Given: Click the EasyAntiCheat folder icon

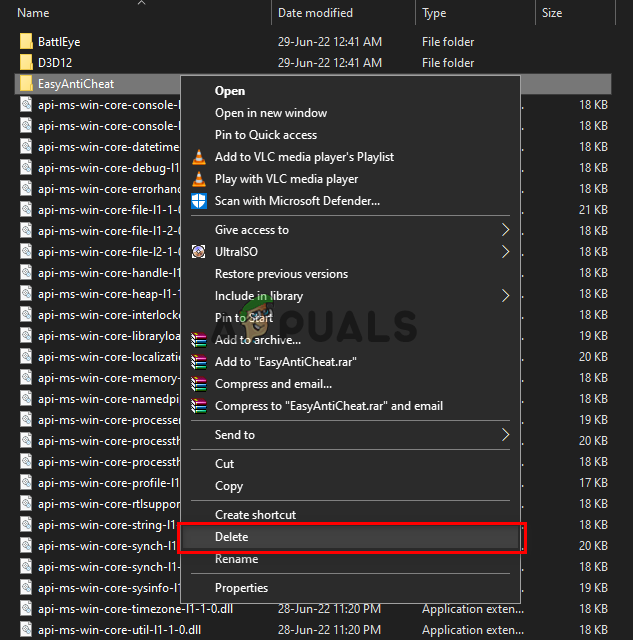Looking at the screenshot, I should (26, 84).
